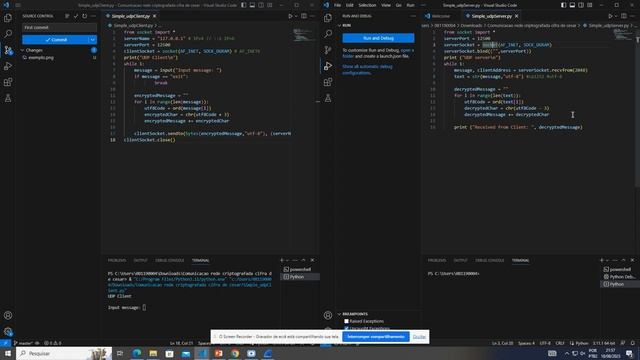Click the Source Control commit checkmark icon
The width and height of the screenshot is (640, 360).
pos(76,16)
